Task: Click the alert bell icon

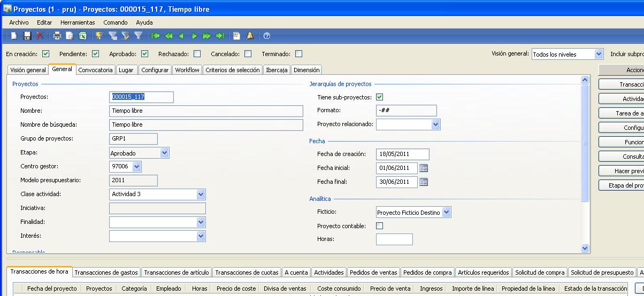Action: [x=250, y=36]
